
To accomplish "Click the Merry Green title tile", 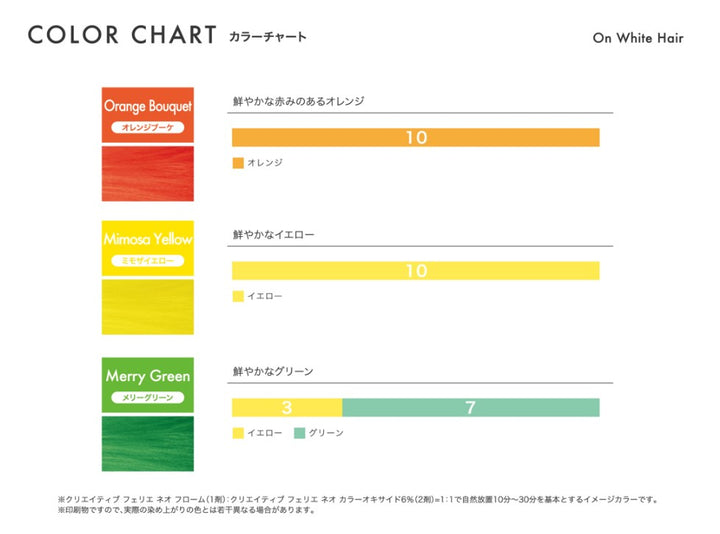I will (x=147, y=376).
